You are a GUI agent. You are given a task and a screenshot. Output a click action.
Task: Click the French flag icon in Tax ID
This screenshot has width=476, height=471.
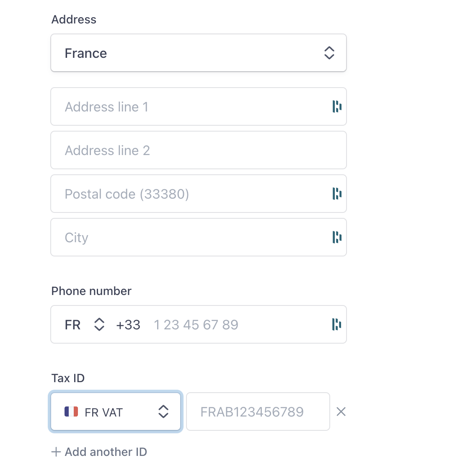point(71,412)
